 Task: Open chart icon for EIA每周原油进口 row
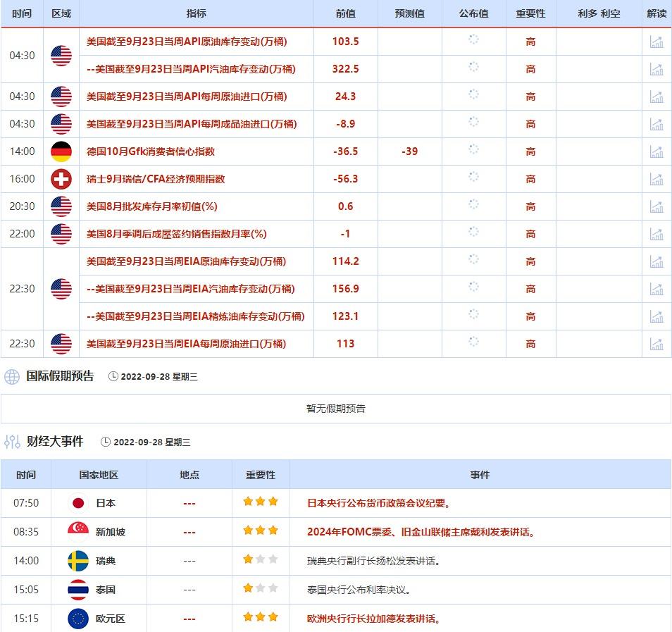tap(656, 343)
